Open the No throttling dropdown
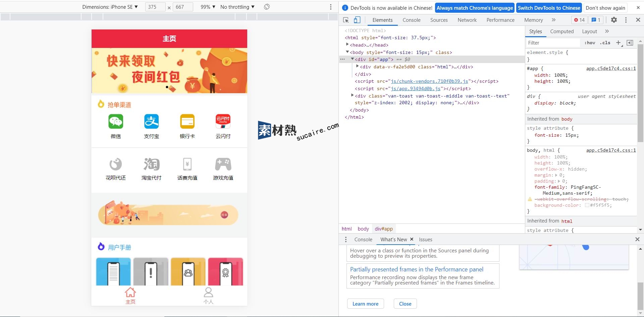This screenshot has width=644, height=317. click(237, 7)
